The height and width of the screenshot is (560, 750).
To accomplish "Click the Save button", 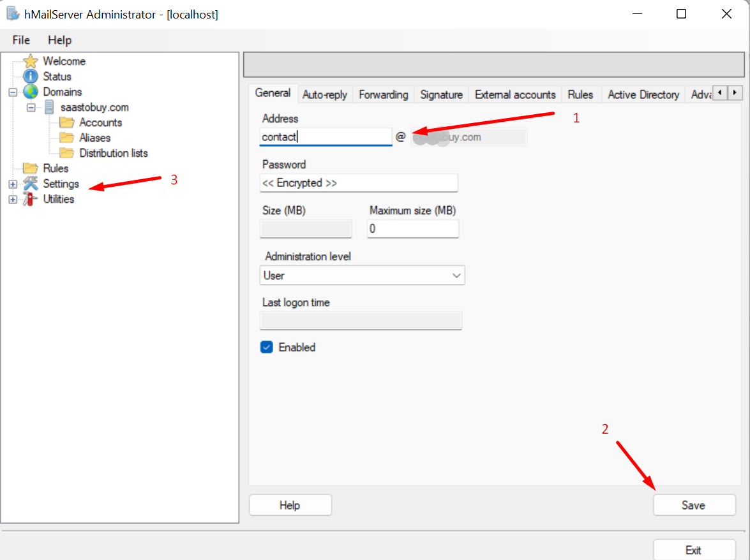I will coord(694,505).
